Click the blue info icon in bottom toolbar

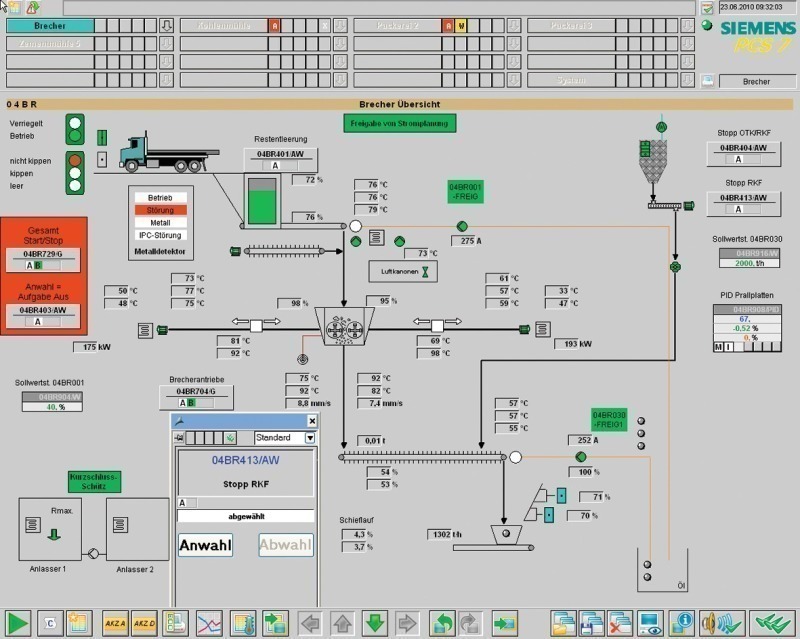683,622
